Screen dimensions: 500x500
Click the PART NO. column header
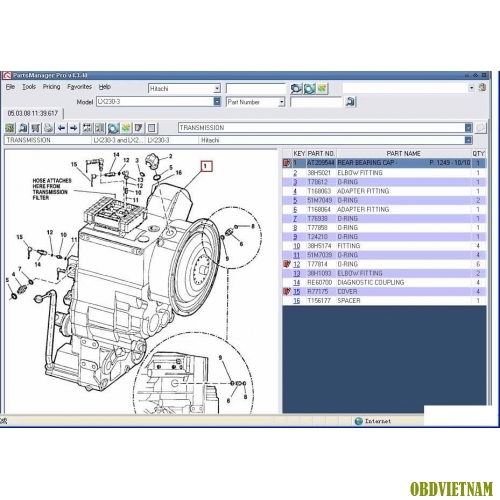[321, 154]
